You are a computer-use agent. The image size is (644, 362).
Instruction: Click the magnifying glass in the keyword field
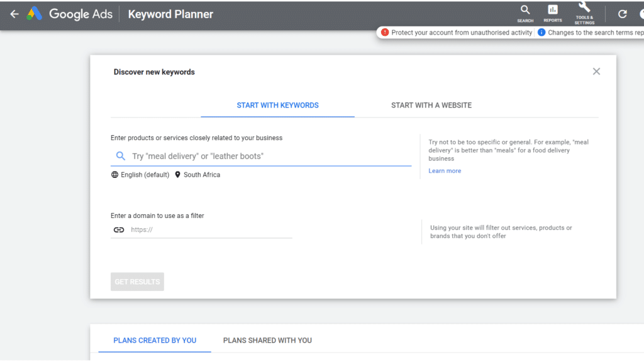tap(120, 155)
